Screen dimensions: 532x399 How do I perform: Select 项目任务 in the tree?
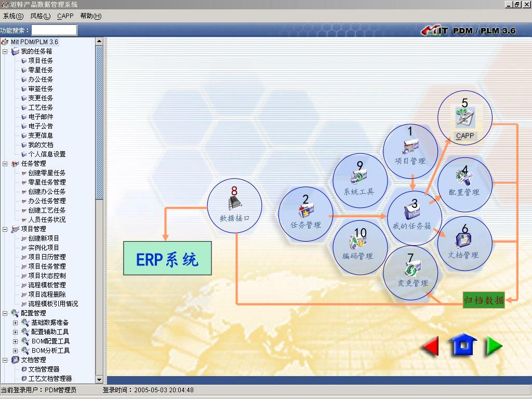click(41, 61)
